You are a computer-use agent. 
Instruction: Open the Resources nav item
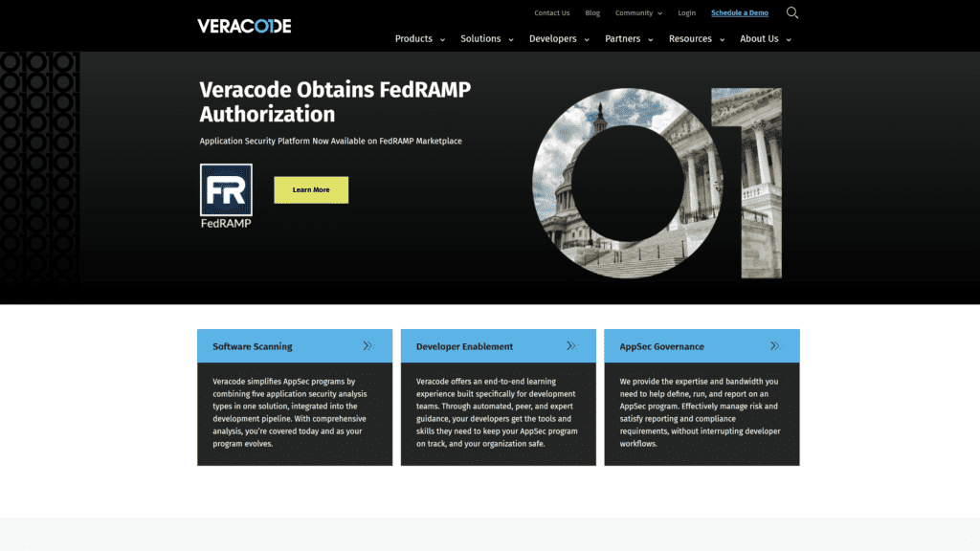(690, 38)
